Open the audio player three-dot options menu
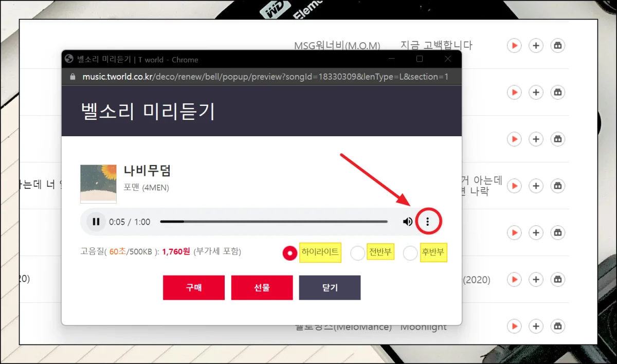This screenshot has width=617, height=364. click(x=428, y=222)
